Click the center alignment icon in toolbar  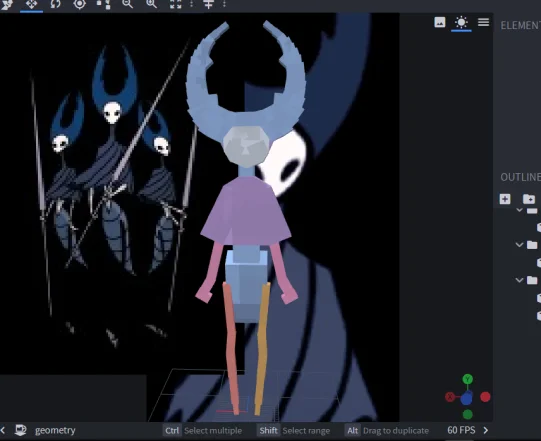(x=208, y=4)
